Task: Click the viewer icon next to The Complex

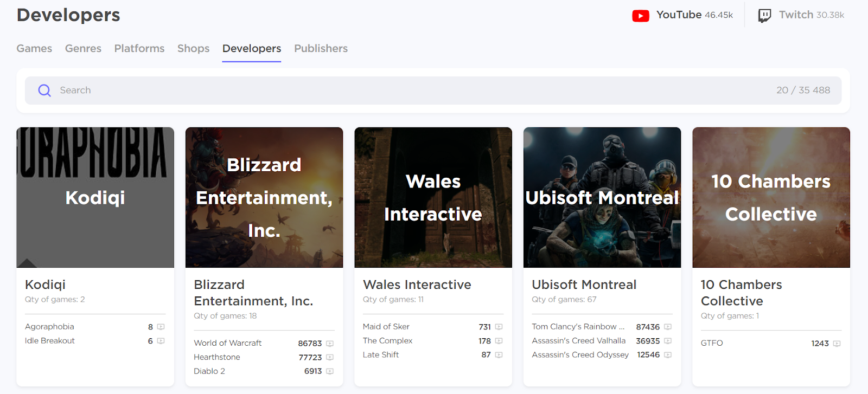Action: point(499,341)
